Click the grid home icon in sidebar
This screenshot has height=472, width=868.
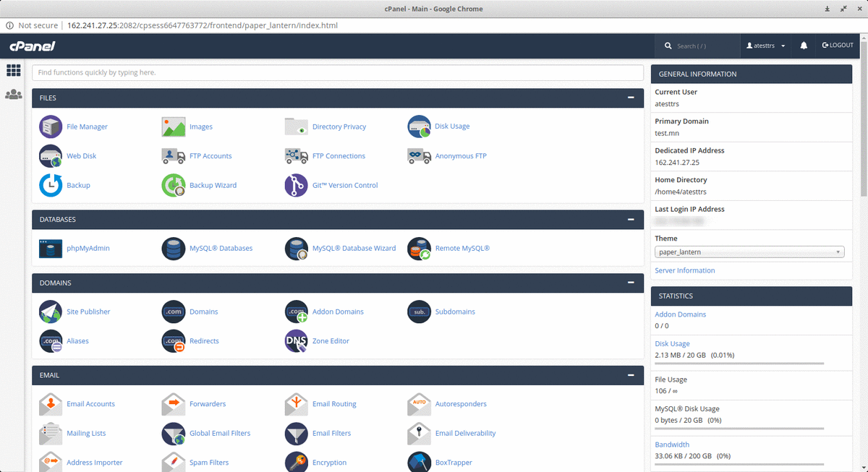(x=13, y=70)
